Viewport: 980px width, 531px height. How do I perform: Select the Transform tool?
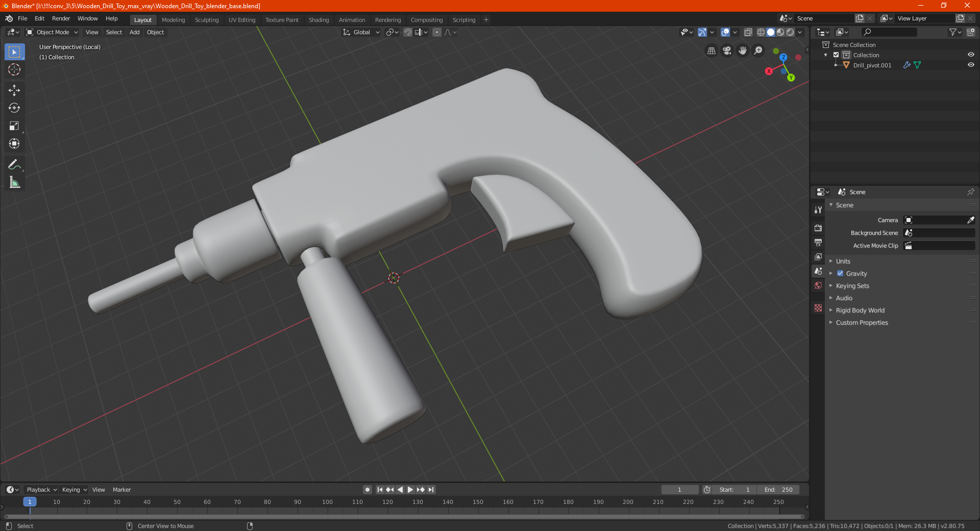[14, 144]
